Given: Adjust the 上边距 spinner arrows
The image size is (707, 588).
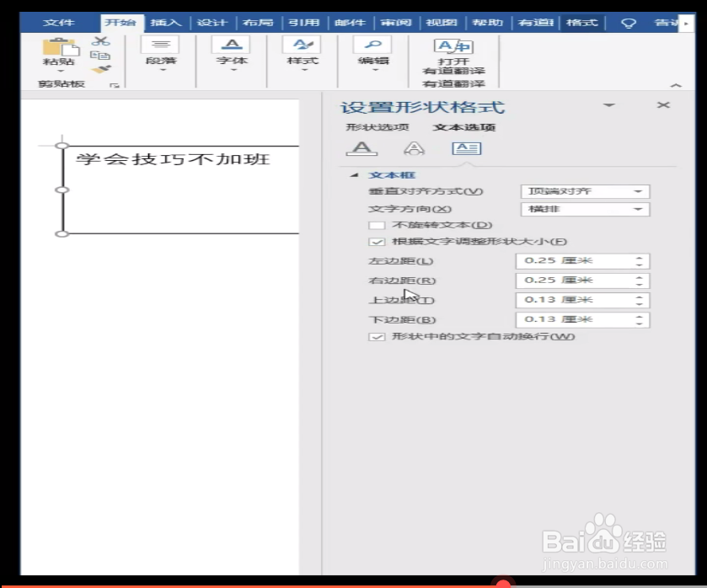Looking at the screenshot, I should [x=640, y=300].
